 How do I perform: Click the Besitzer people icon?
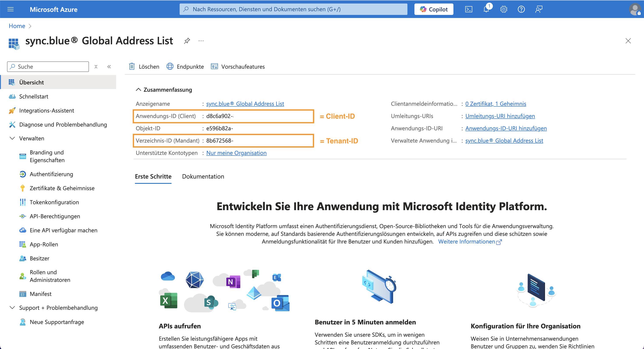click(23, 258)
